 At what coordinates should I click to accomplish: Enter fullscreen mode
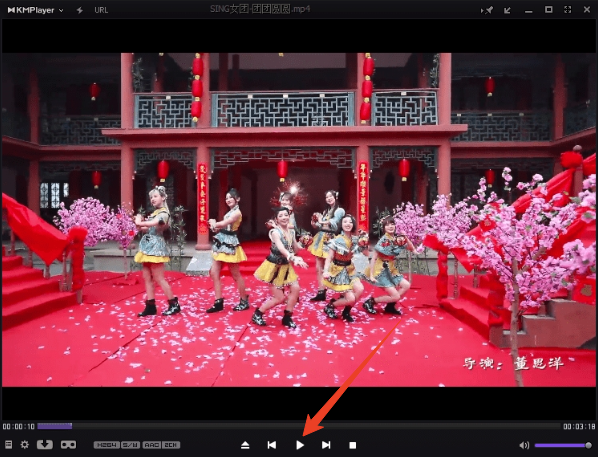(568, 10)
